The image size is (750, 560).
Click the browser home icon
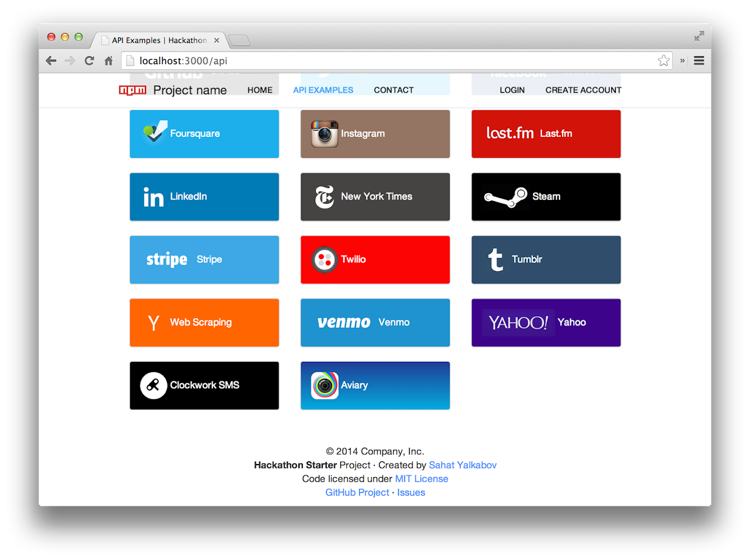pyautogui.click(x=109, y=61)
